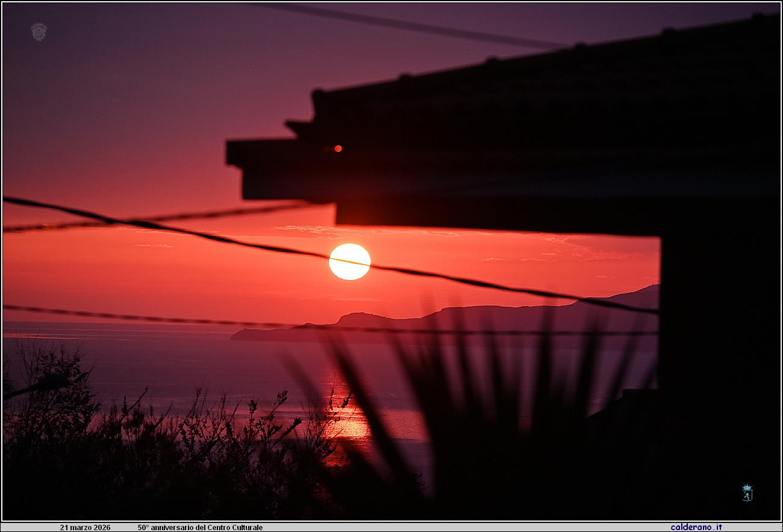Click the date caption 21 marzo 2026
783x532 pixels.
(x=85, y=527)
